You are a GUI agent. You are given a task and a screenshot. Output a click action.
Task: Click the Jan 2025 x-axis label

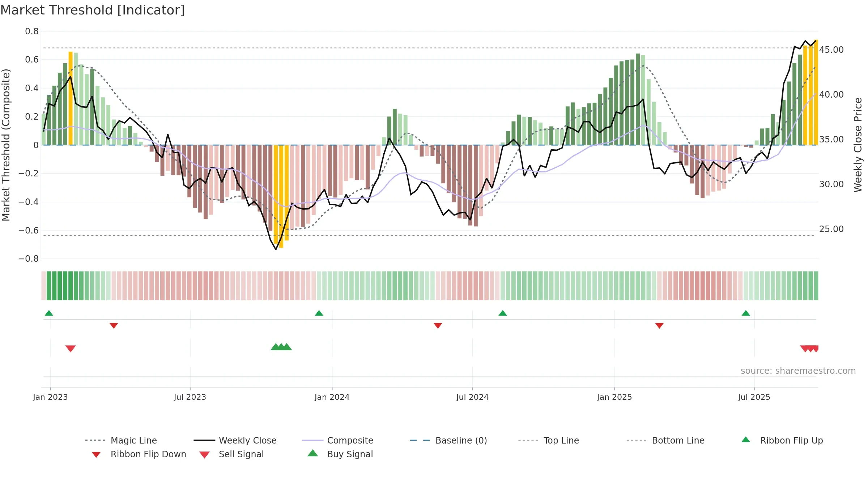point(614,397)
